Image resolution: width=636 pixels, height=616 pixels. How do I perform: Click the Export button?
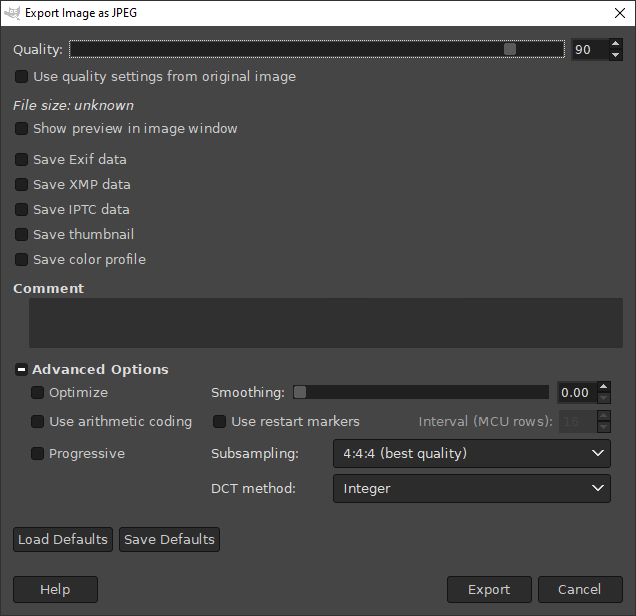[489, 590]
